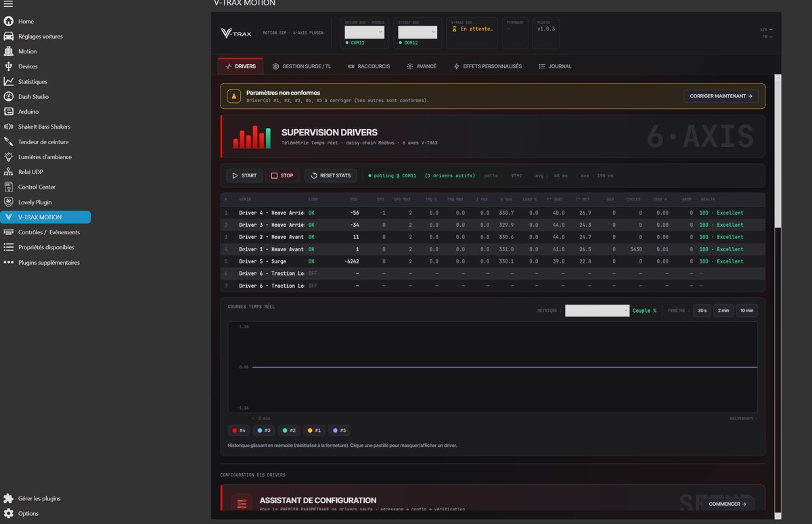Viewport: 812px width, 524px height.
Task: Open the Teensy Box COM port dropdown
Action: [418, 32]
